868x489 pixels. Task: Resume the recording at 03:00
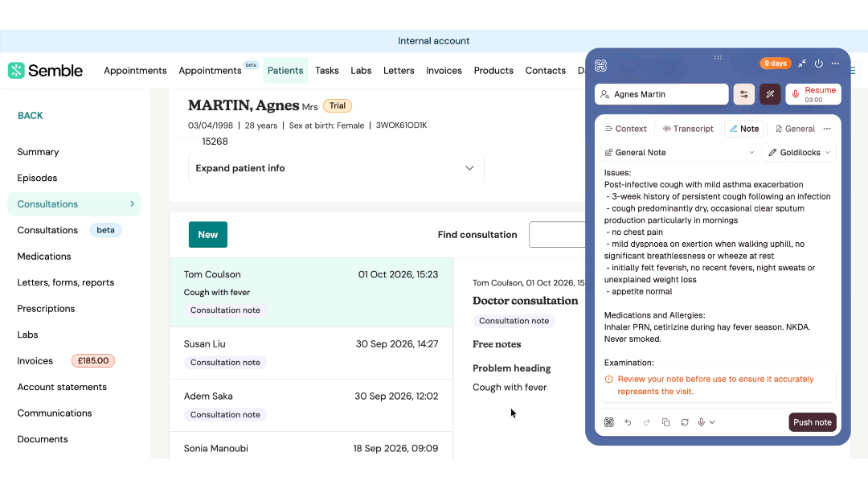click(813, 94)
